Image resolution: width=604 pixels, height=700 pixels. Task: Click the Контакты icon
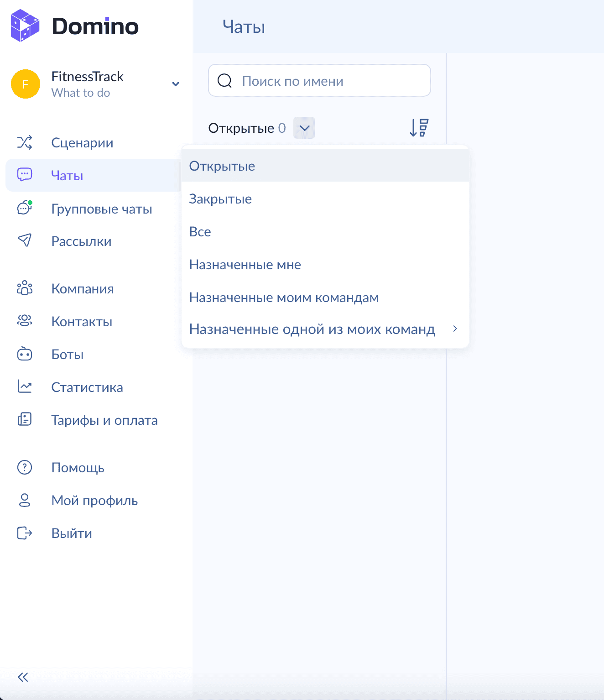coord(25,321)
